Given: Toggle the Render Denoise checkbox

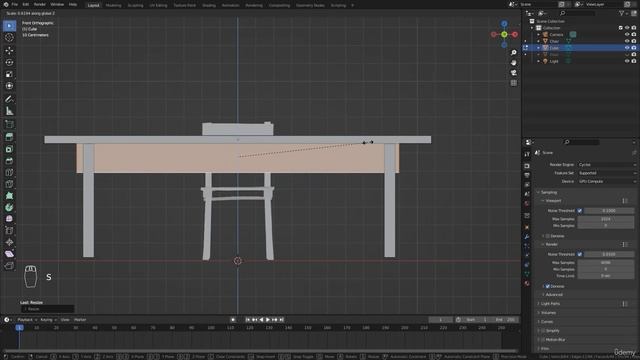Looking at the screenshot, I should click(x=548, y=287).
